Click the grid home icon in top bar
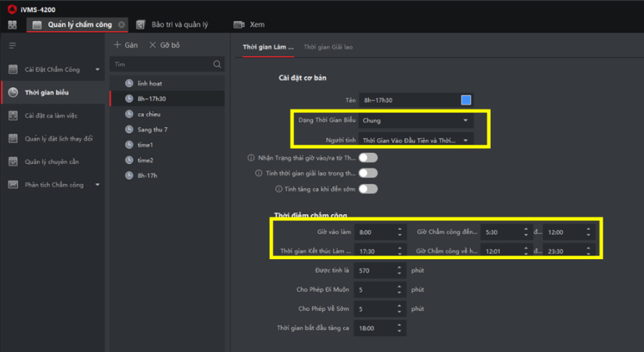644x352 pixels. tap(12, 25)
